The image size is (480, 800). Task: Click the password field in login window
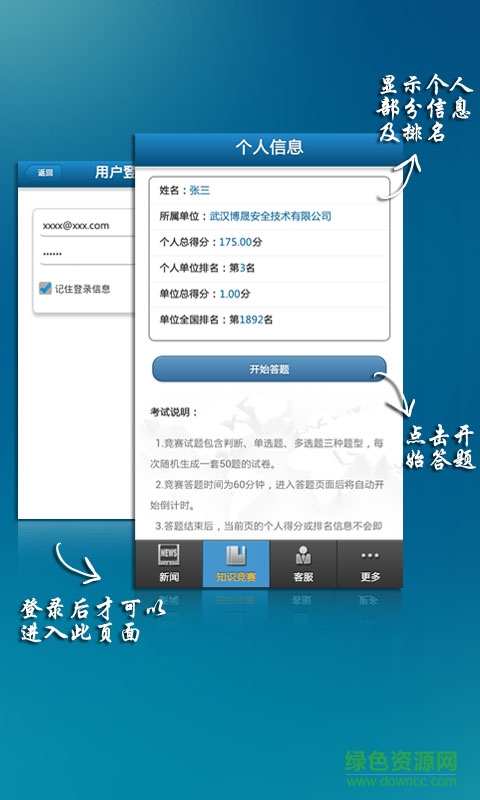click(x=87, y=254)
